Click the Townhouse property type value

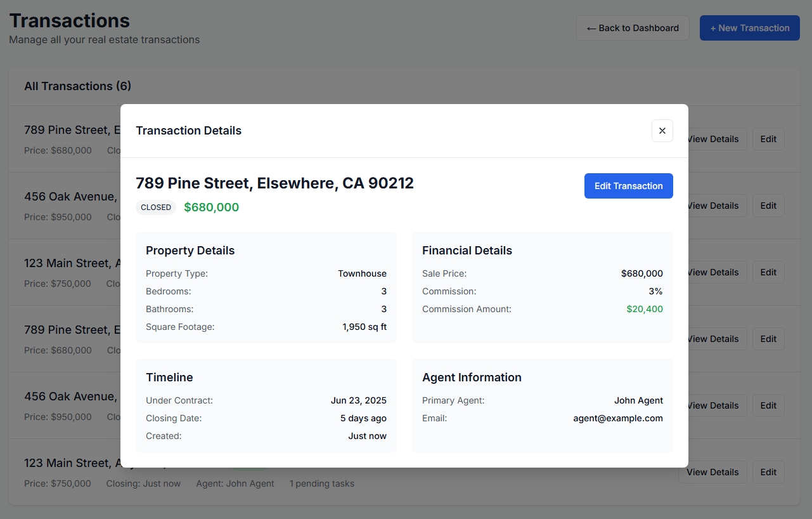pos(362,273)
